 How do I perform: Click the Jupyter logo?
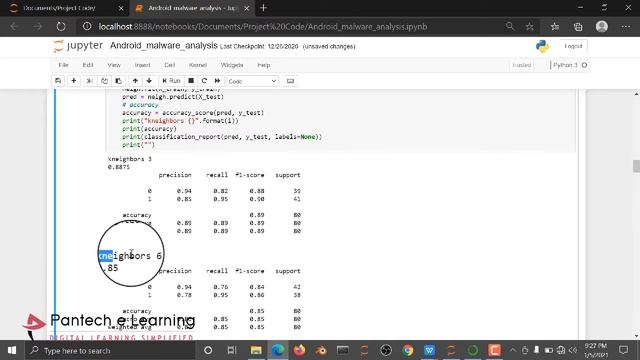point(78,45)
